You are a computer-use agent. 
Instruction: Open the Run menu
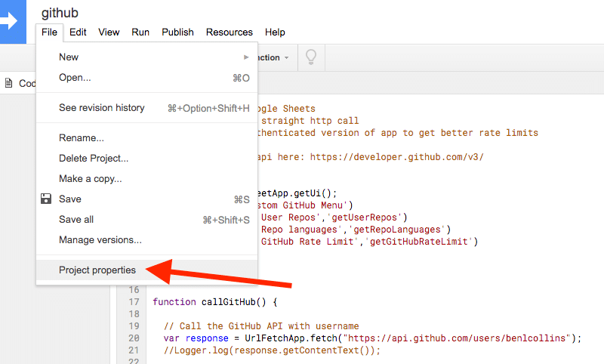pos(140,32)
